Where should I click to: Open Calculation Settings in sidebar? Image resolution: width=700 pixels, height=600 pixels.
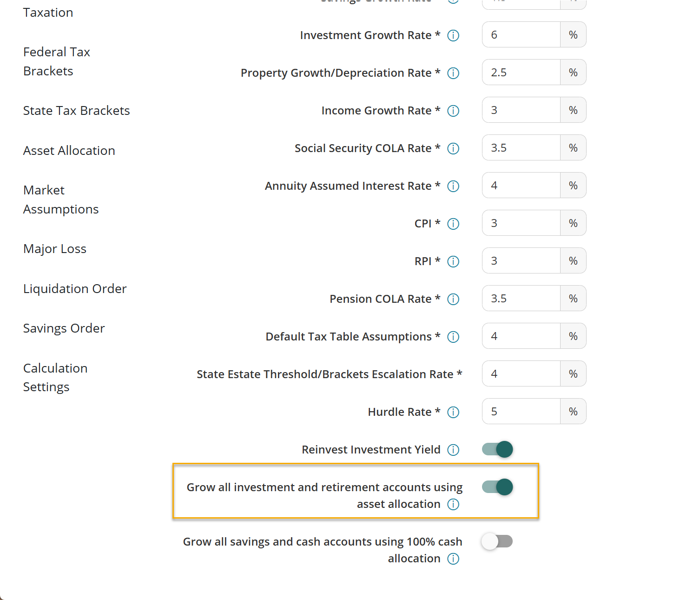55,378
